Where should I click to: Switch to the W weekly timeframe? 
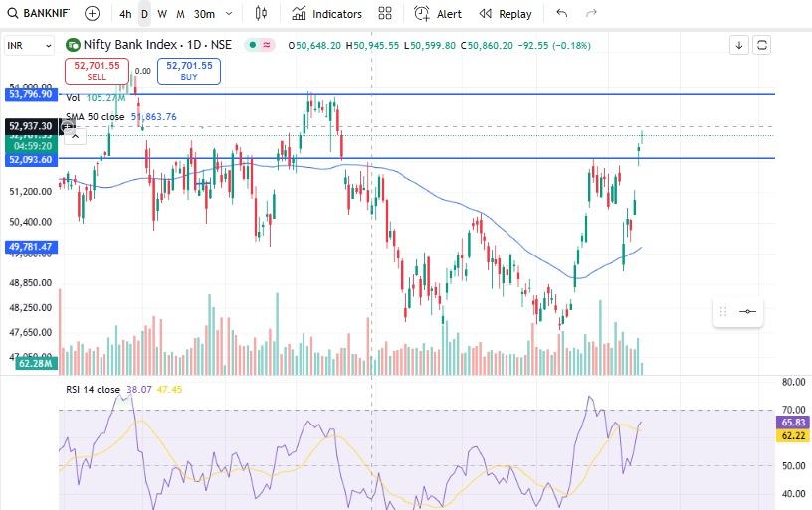(162, 14)
